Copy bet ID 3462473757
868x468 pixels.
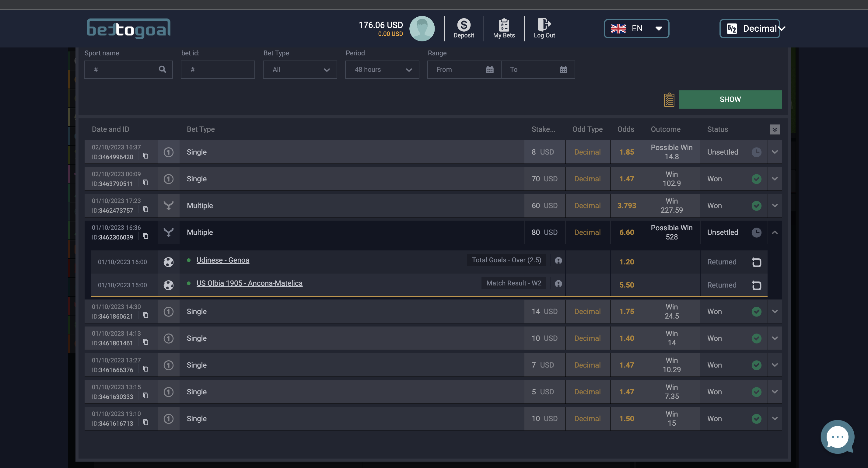pos(145,210)
